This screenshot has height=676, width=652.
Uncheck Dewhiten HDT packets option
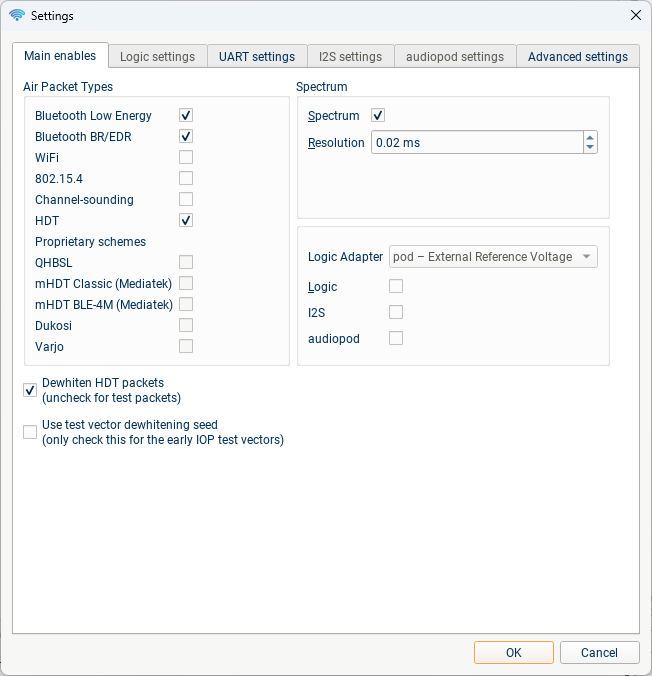(30, 390)
